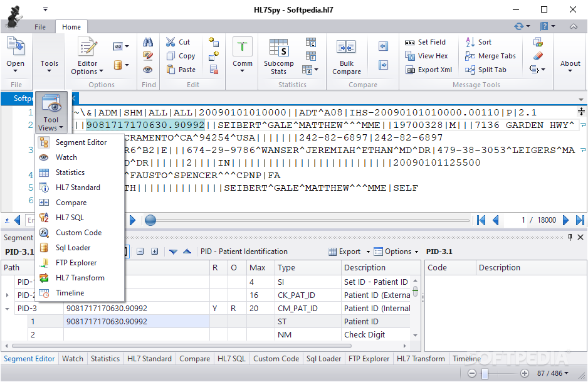Click the expand-all plus box icon
Image resolution: width=588 pixels, height=382 pixels.
[154, 252]
